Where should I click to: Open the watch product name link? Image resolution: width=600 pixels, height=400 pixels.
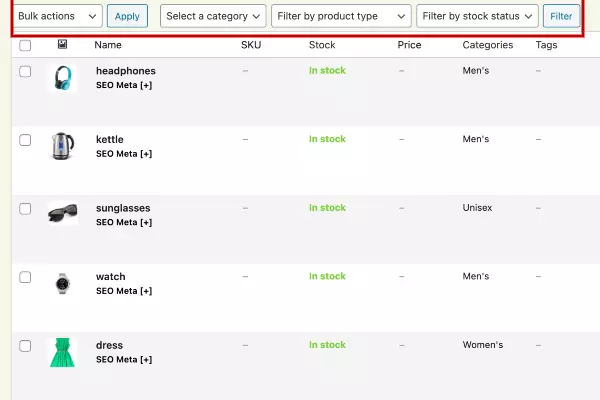[111, 276]
